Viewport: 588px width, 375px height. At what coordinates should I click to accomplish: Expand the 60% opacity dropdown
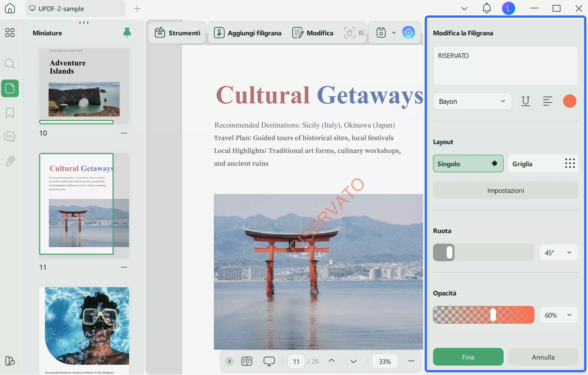[558, 315]
